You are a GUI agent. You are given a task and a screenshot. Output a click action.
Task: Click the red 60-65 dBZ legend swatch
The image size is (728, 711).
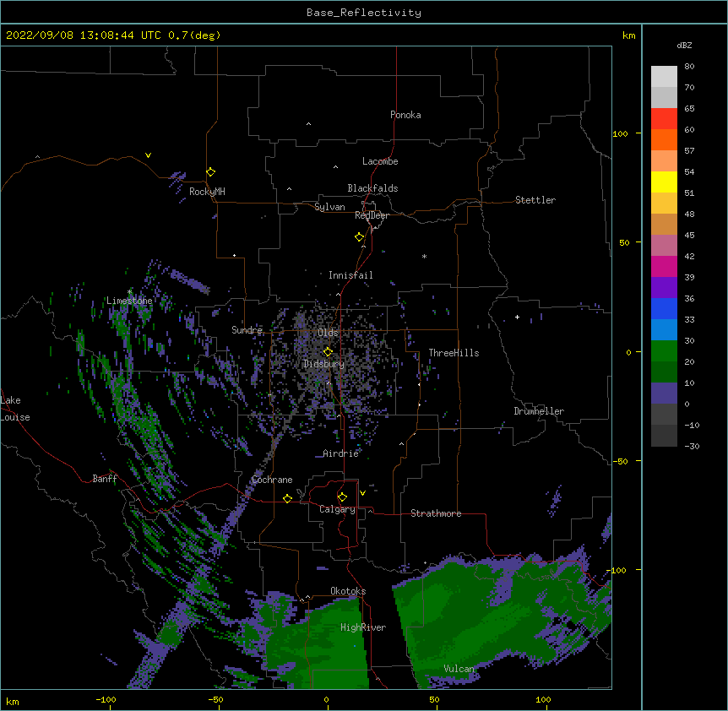click(664, 119)
